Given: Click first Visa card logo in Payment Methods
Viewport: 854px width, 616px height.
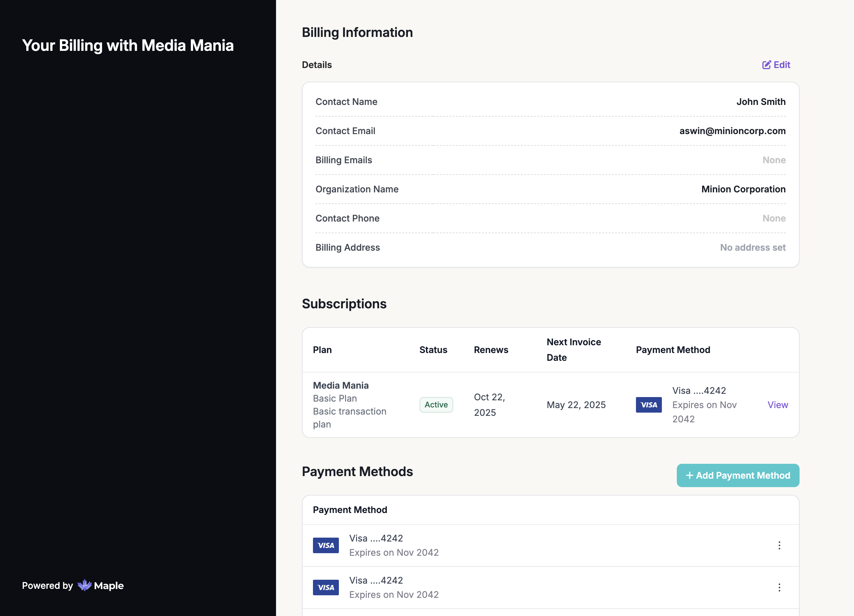Looking at the screenshot, I should pos(326,545).
